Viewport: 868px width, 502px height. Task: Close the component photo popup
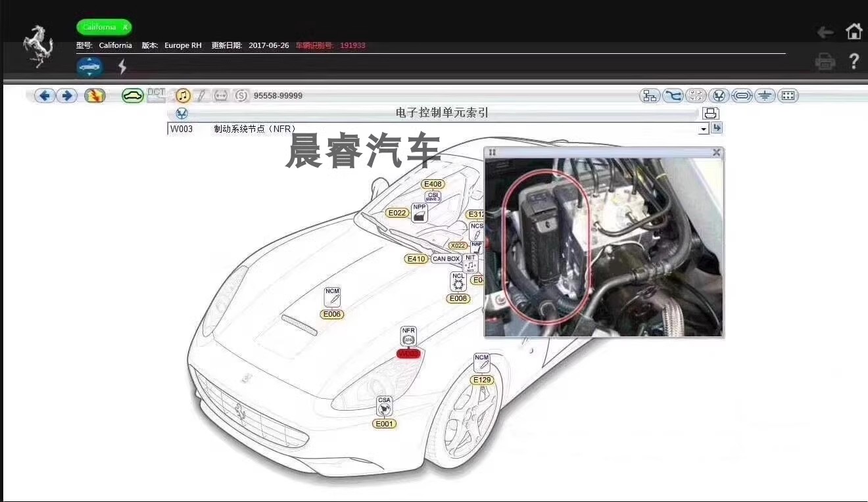pyautogui.click(x=717, y=152)
